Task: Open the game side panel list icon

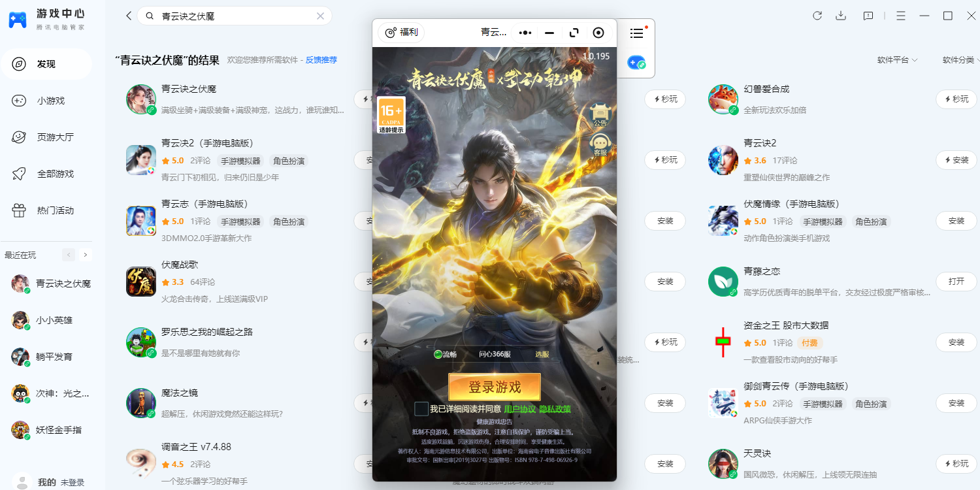Action: pos(636,33)
